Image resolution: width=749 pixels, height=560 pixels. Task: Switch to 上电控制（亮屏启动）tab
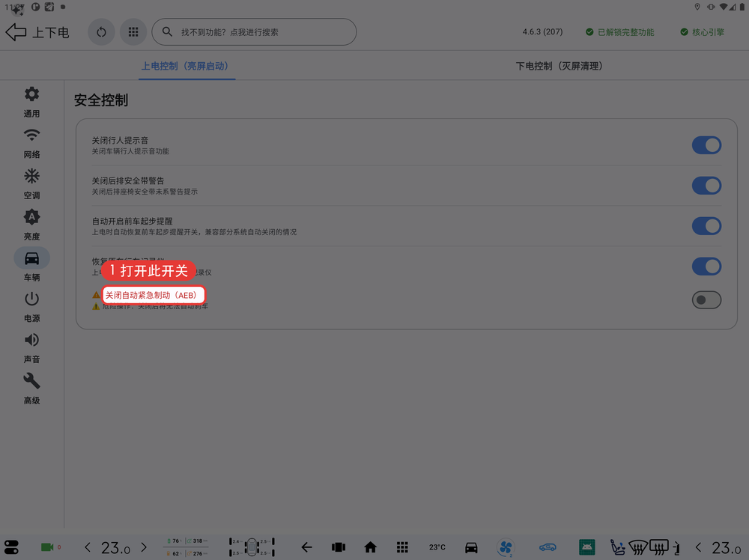coord(187,66)
